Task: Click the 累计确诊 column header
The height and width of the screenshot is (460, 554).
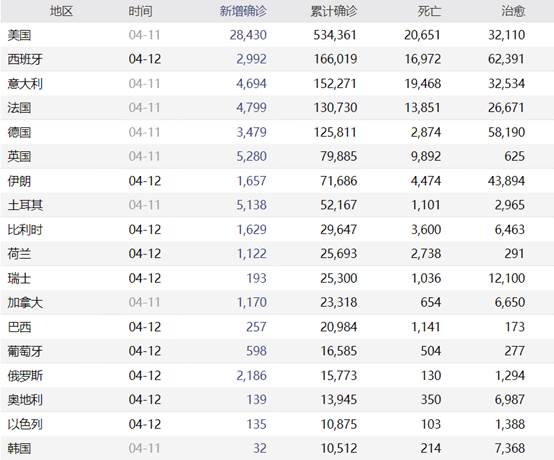Action: pos(334,11)
